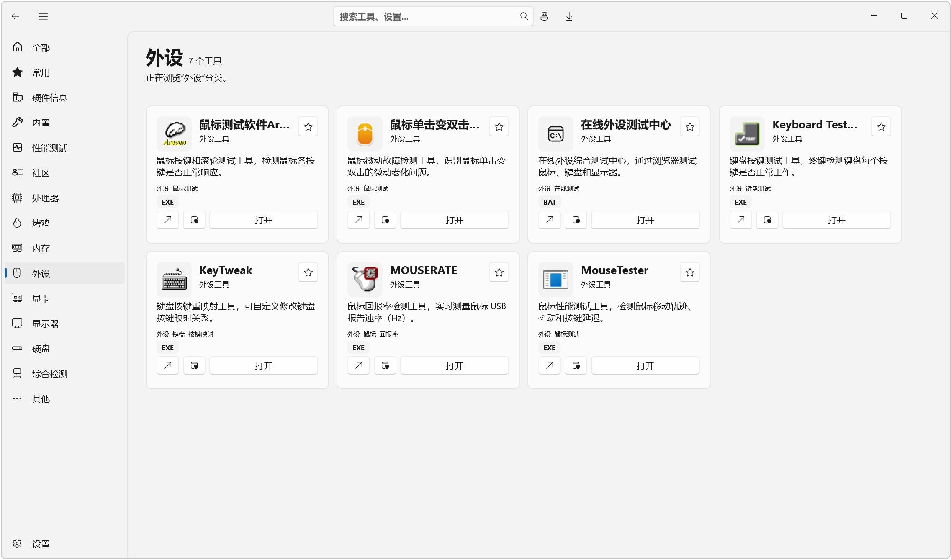Image resolution: width=951 pixels, height=560 pixels.
Task: Click the MOUSERATE mouse thumbnail
Action: tap(365, 280)
